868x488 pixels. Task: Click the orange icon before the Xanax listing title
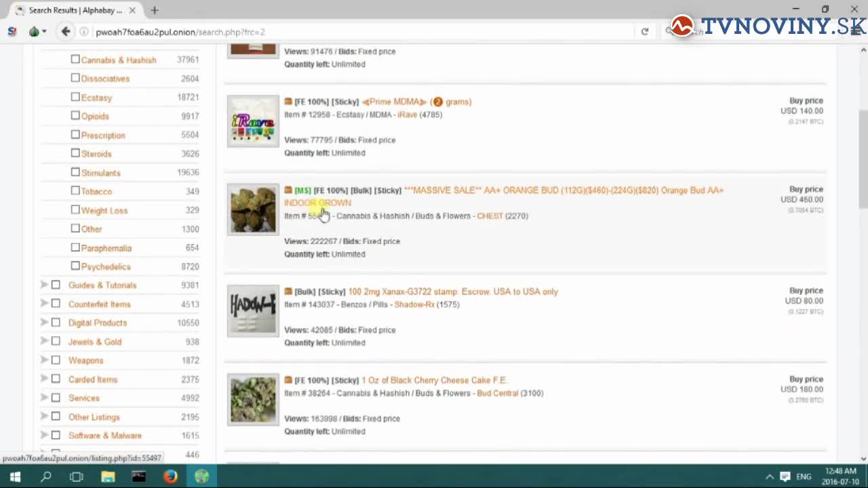tap(288, 291)
